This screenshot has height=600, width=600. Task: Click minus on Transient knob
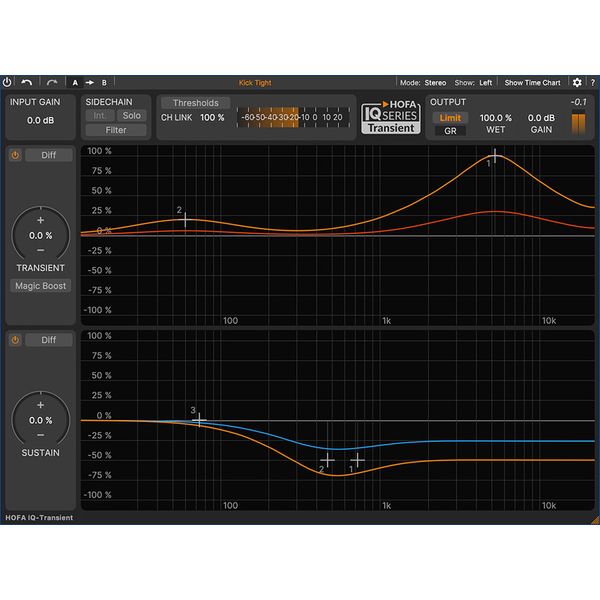pyautogui.click(x=41, y=250)
